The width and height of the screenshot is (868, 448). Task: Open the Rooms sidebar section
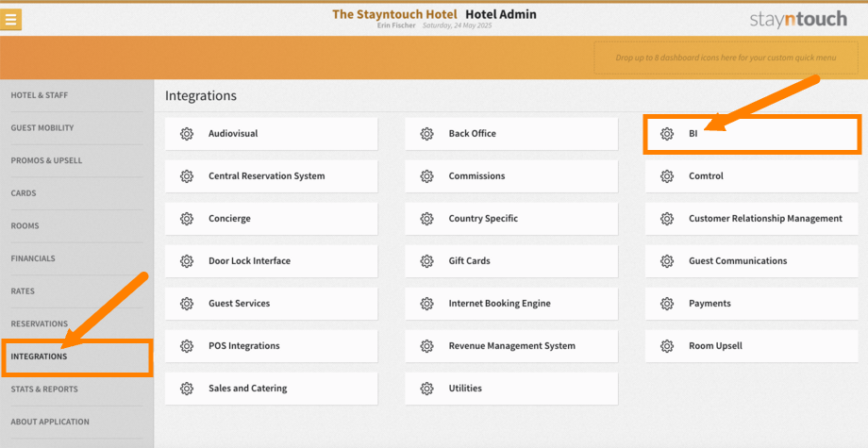tap(25, 225)
